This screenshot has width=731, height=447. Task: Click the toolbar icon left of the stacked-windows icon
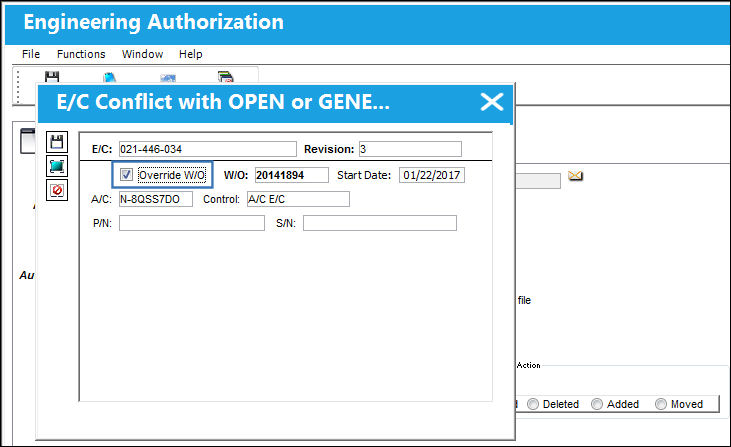[168, 78]
